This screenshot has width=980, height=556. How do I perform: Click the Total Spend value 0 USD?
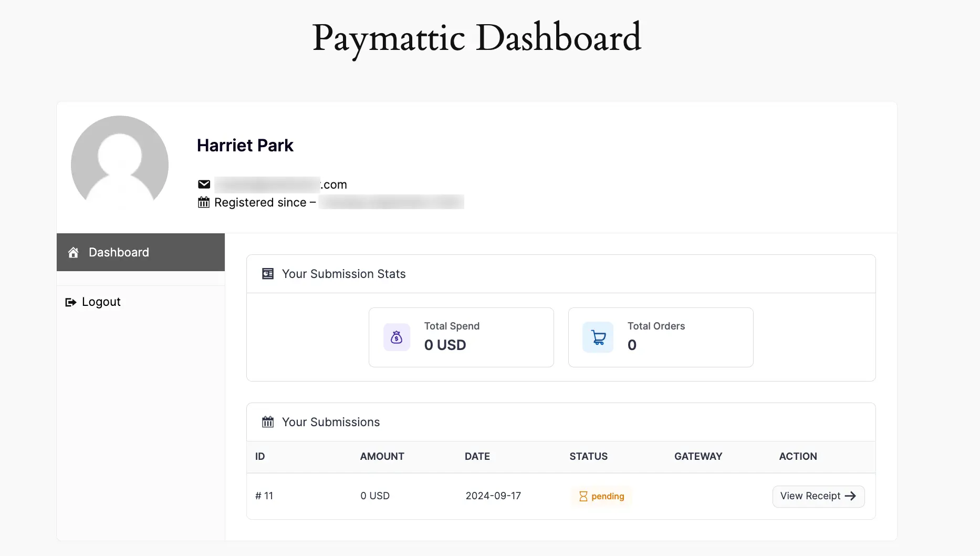pyautogui.click(x=444, y=345)
